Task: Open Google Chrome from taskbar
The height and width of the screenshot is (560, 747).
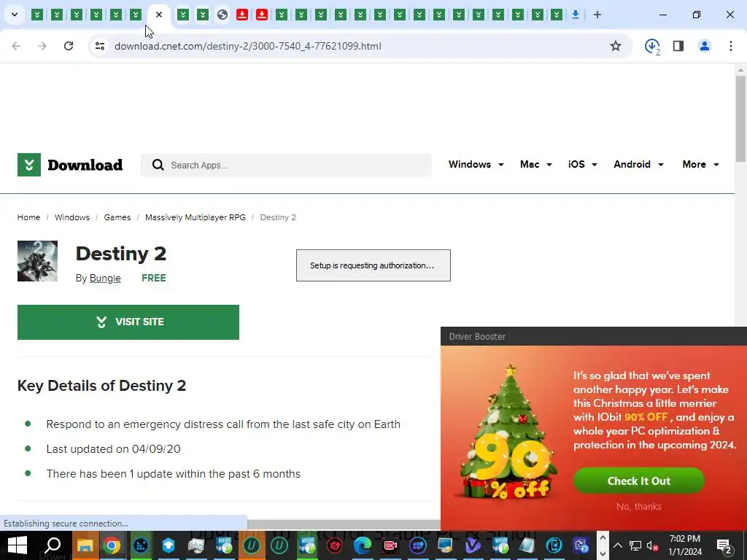Action: tap(112, 545)
